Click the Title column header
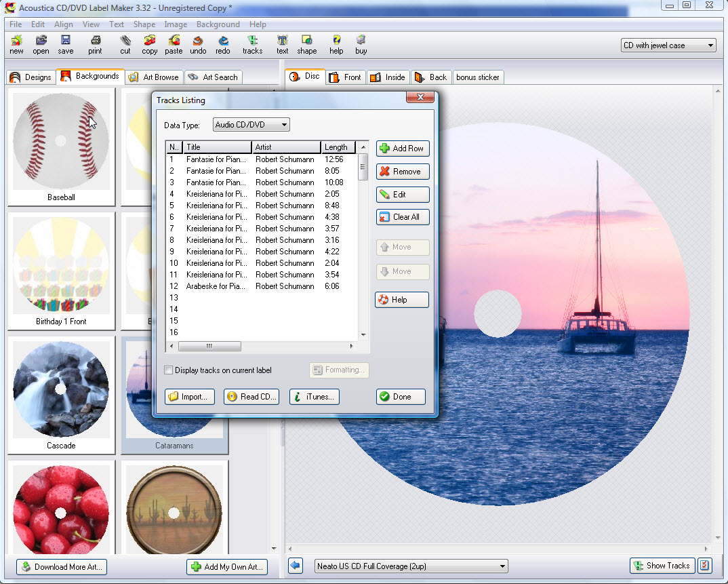 (218, 147)
